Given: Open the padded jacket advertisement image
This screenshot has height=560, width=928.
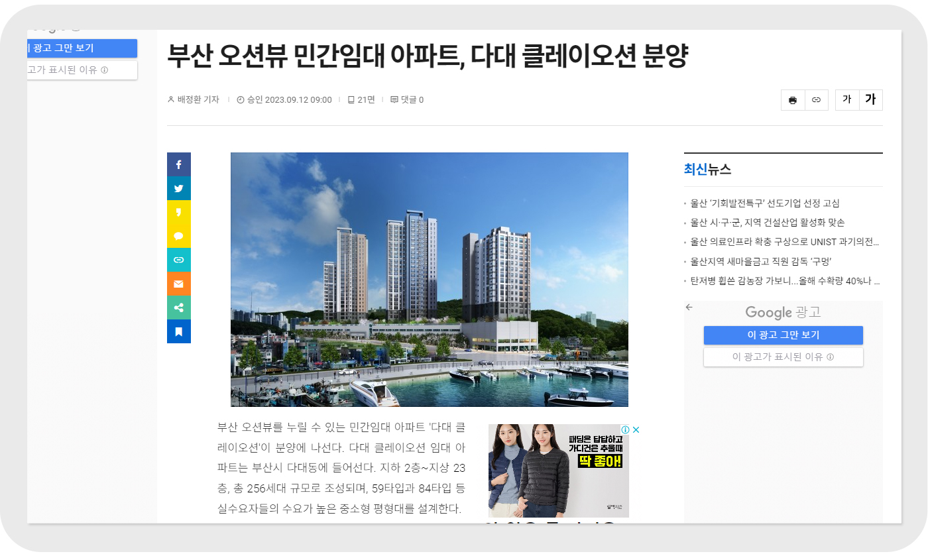Looking at the screenshot, I should [559, 471].
